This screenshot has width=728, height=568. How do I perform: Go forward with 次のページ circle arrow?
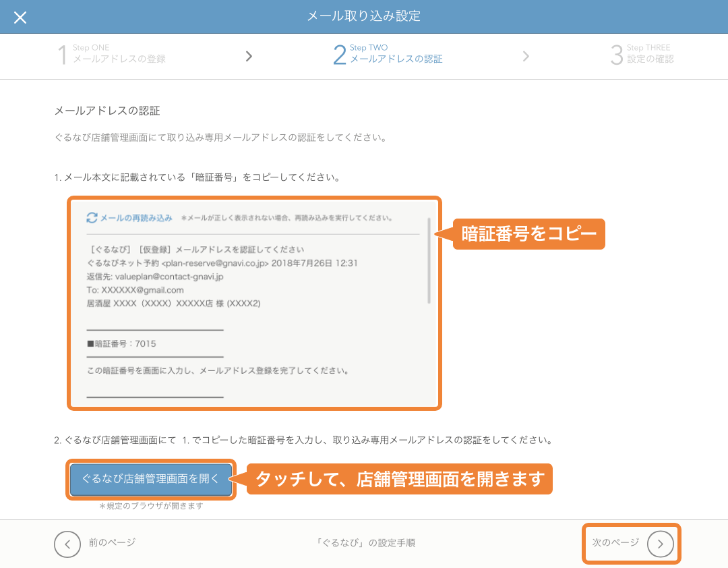660,544
